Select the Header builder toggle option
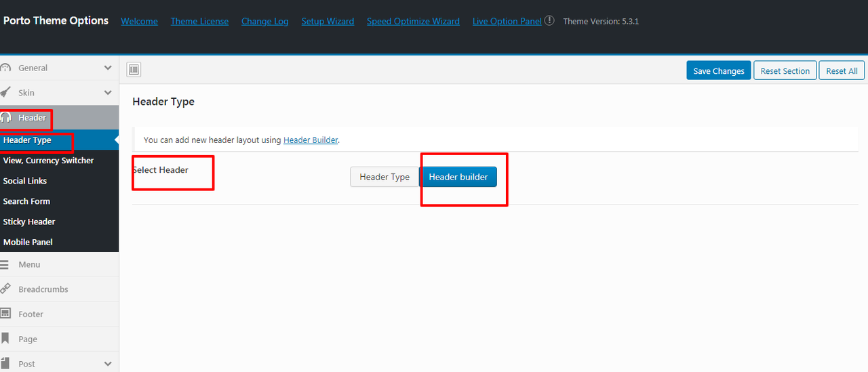868x372 pixels. [458, 177]
